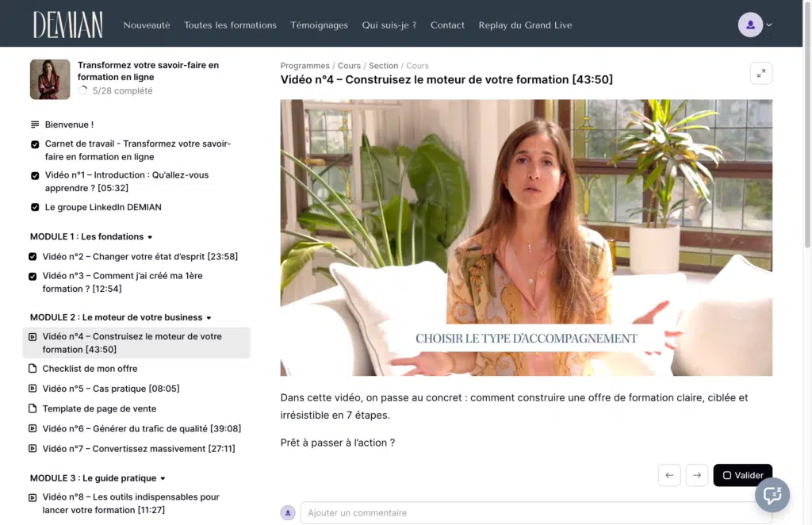This screenshot has height=525, width=812.
Task: Click video icon beside Vidéo n°4
Action: [33, 336]
